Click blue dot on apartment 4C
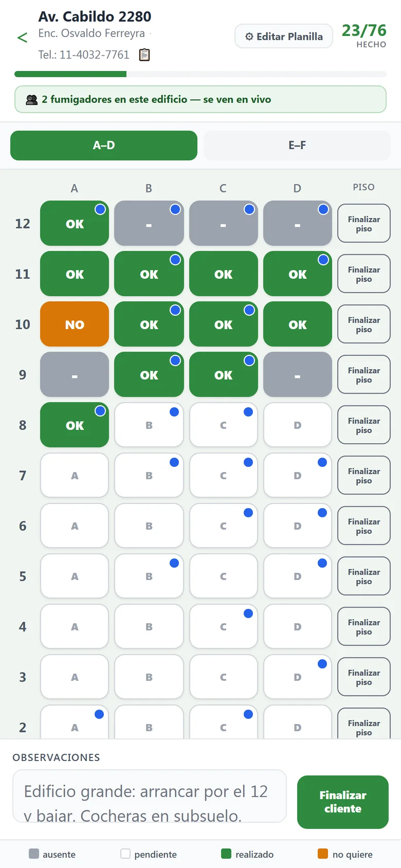401x868 pixels. 248,613
